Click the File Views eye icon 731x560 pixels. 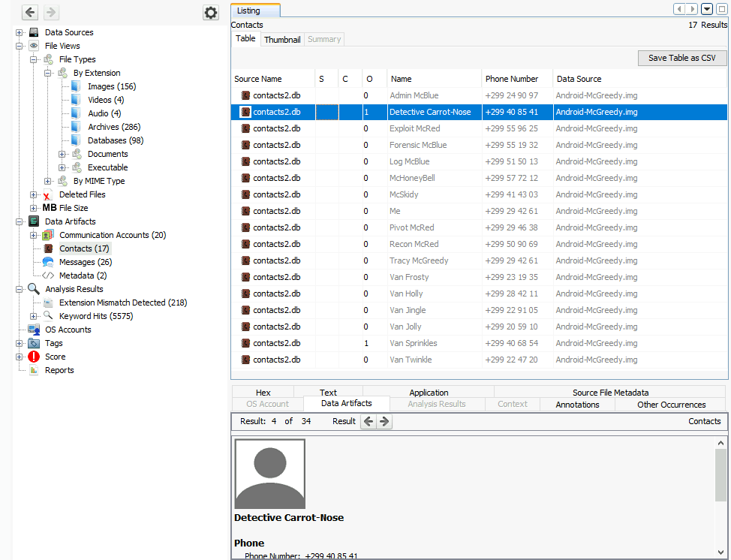click(x=34, y=46)
